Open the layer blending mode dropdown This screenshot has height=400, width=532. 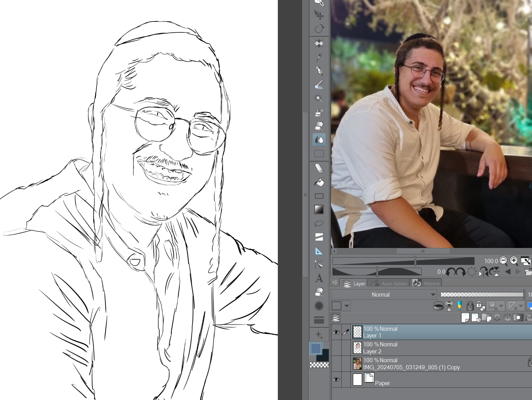coord(384,294)
